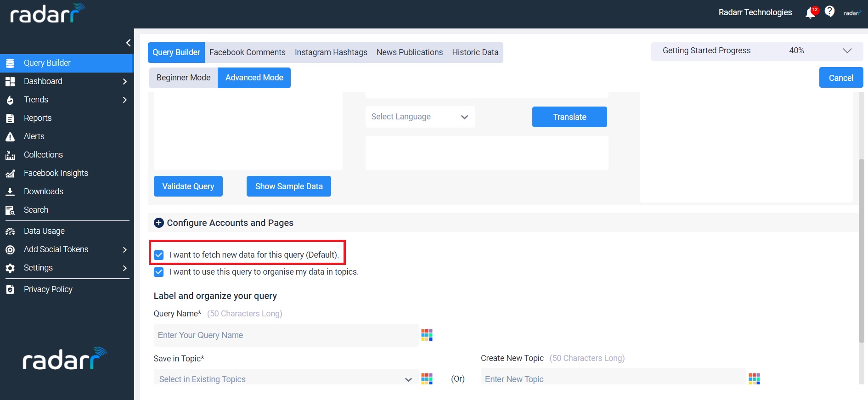Click the Show Sample Data button
The height and width of the screenshot is (400, 868).
(x=289, y=186)
